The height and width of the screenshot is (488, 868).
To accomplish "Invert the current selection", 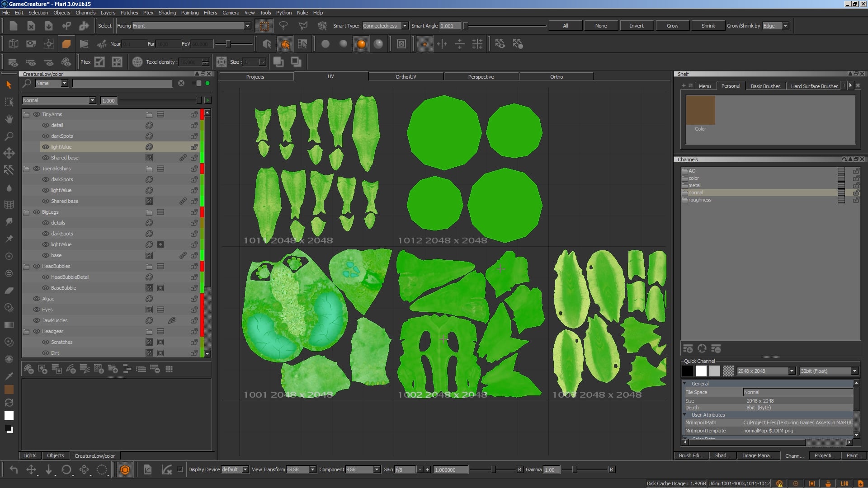I will 637,25.
